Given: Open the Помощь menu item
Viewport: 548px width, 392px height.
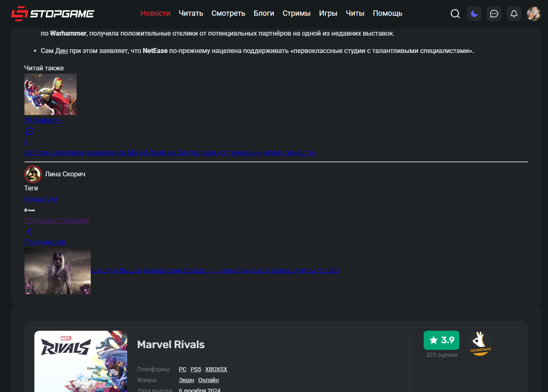Looking at the screenshot, I should point(388,13).
